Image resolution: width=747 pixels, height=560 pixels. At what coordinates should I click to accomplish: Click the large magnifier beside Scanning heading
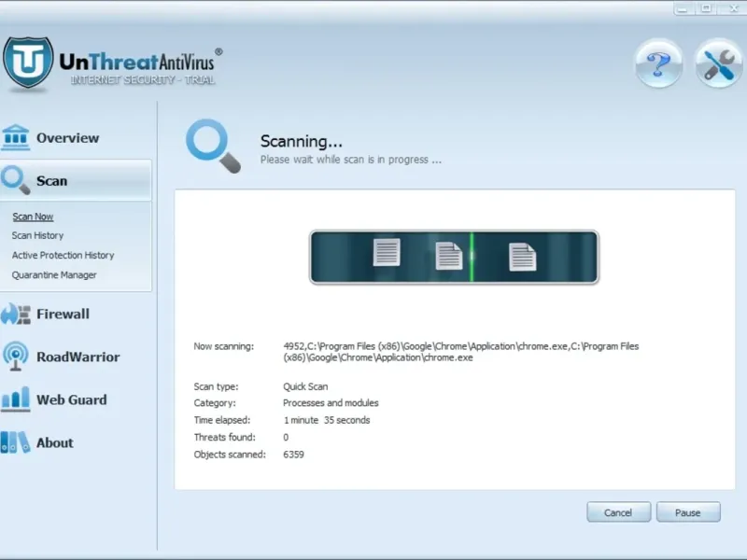pos(213,146)
